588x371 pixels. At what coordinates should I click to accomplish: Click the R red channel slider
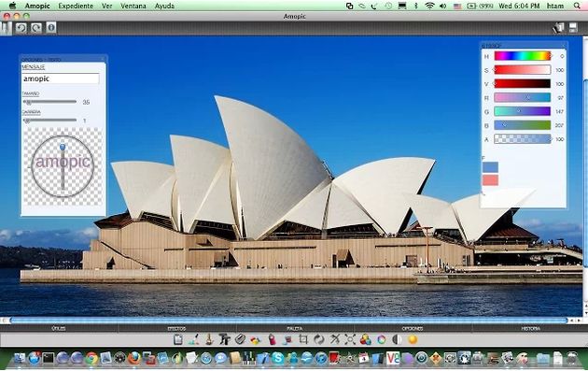click(523, 97)
